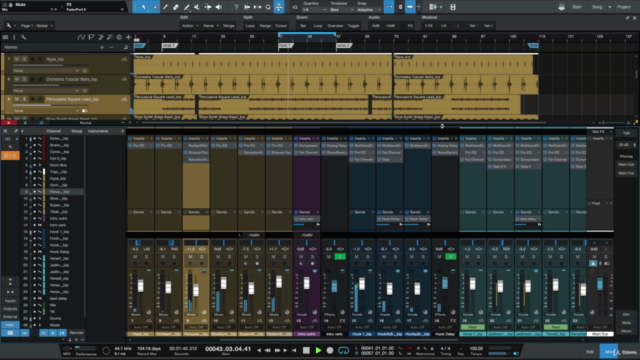Select the Arrow tool in toolbar
Image resolution: width=640 pixels, height=360 pixels.
(144, 7)
